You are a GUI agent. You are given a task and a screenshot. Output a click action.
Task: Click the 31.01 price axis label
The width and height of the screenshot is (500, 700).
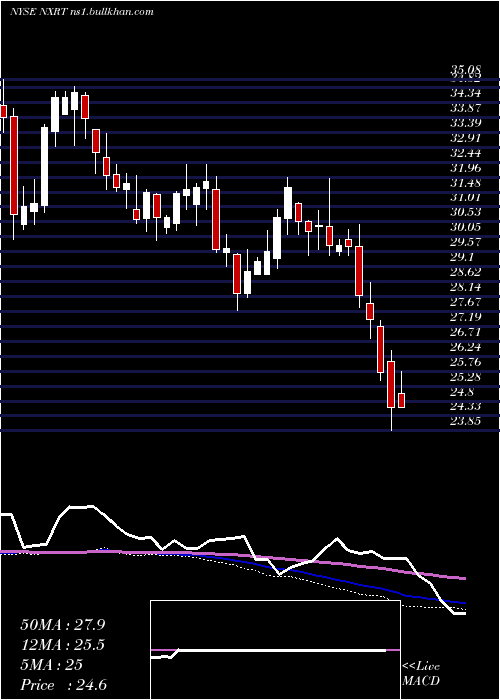pyautogui.click(x=466, y=197)
